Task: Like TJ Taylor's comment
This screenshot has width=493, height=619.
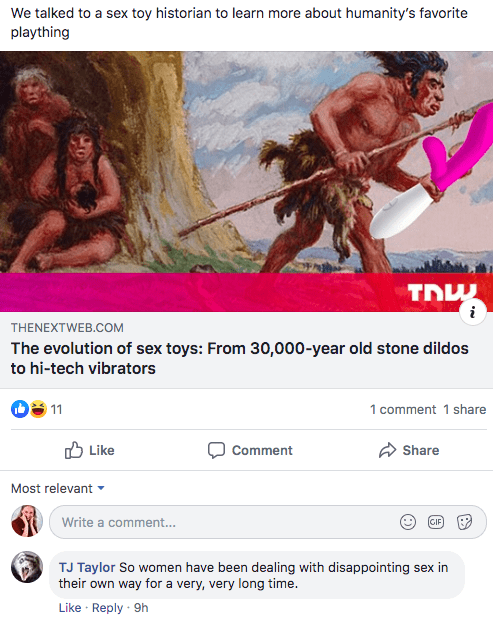Action: 70,608
